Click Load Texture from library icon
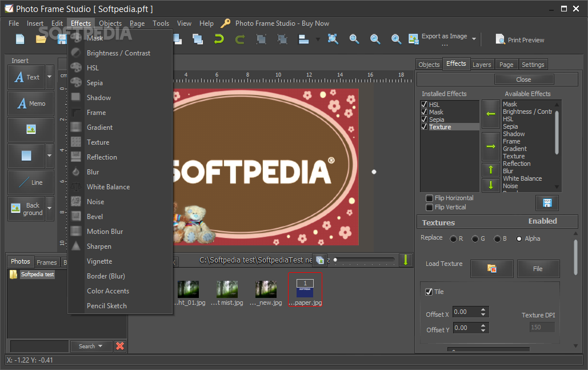Screen dimensions: 588x370 pos(491,269)
